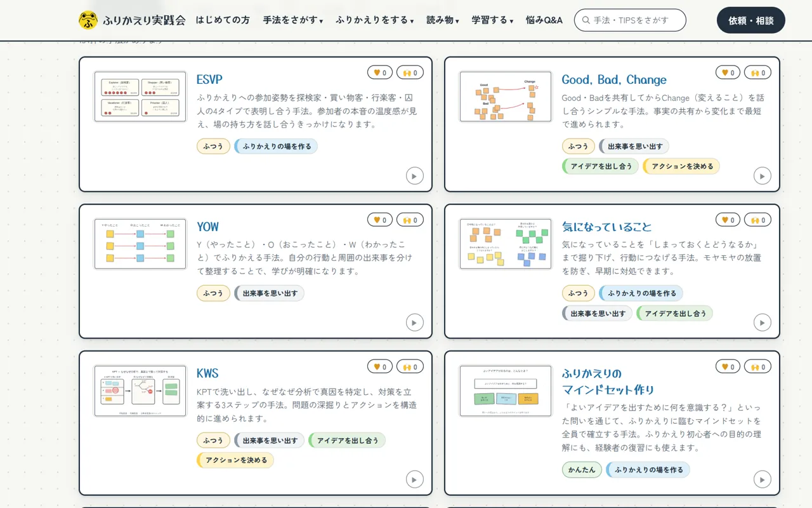Open the ESVP thumbnail image
This screenshot has width=812, height=508.
[140, 97]
